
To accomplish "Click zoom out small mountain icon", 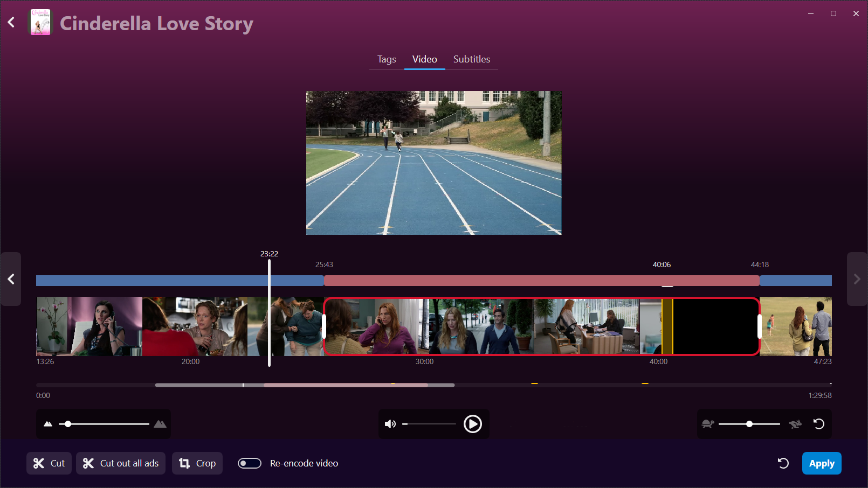I will (x=48, y=424).
